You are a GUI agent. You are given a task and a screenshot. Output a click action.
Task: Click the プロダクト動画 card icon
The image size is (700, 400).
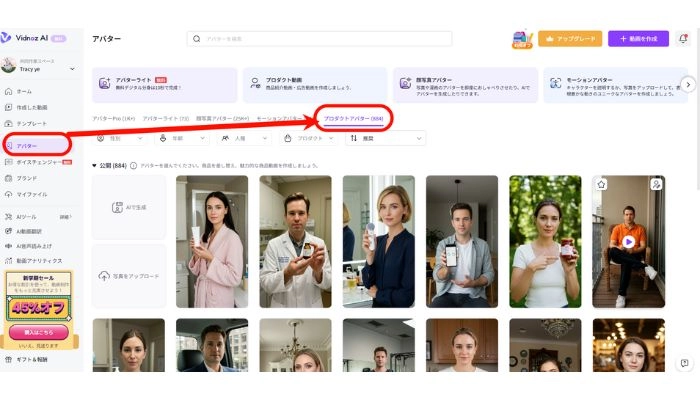[x=255, y=83]
